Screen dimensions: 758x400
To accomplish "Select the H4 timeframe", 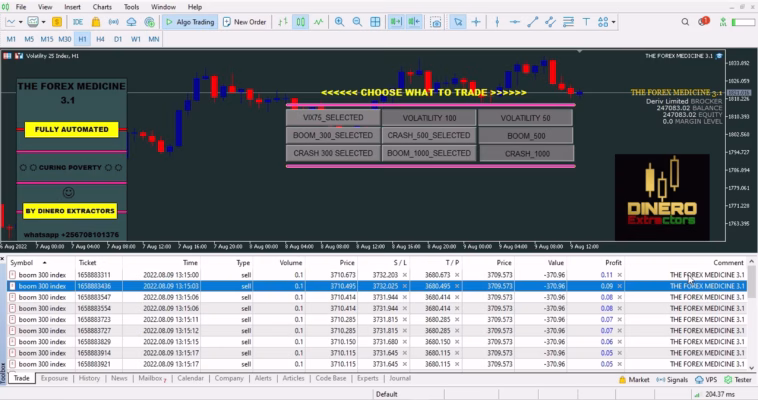I will coord(100,39).
